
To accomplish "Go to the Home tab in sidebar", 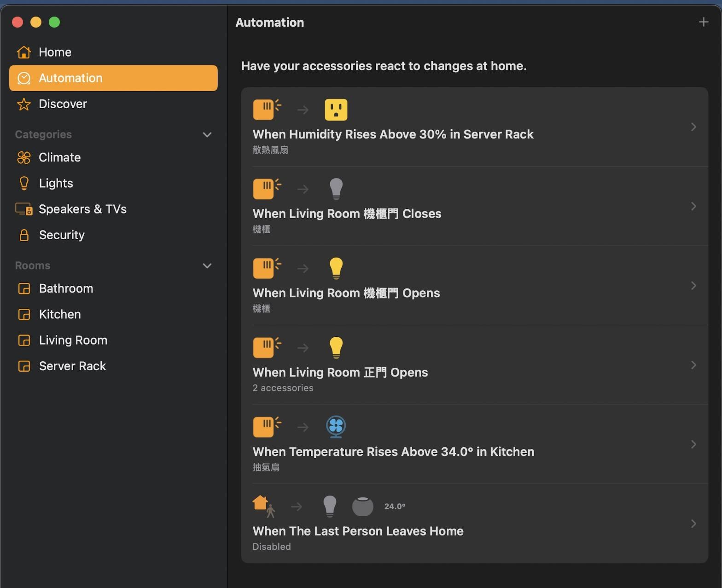I will pyautogui.click(x=55, y=52).
